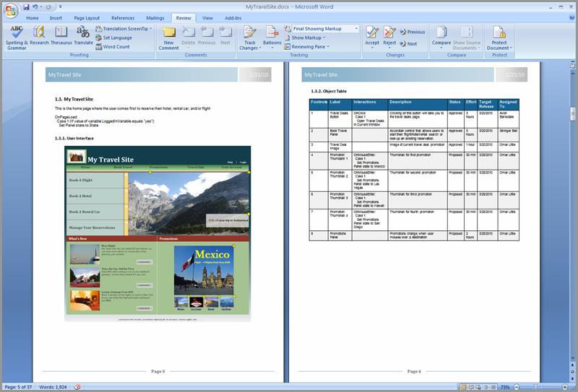Switch to the Home tab
The height and width of the screenshot is (392, 578).
(32, 18)
